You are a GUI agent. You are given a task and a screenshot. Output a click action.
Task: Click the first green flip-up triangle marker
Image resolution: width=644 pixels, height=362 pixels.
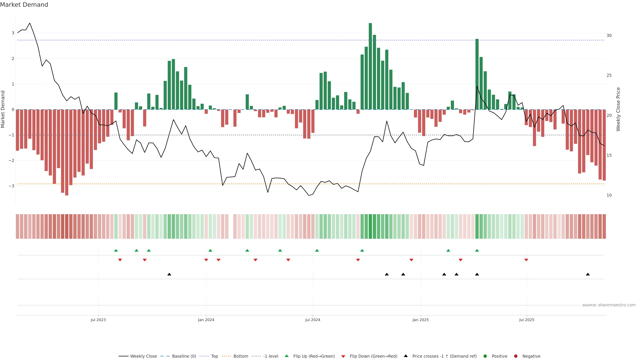point(116,250)
